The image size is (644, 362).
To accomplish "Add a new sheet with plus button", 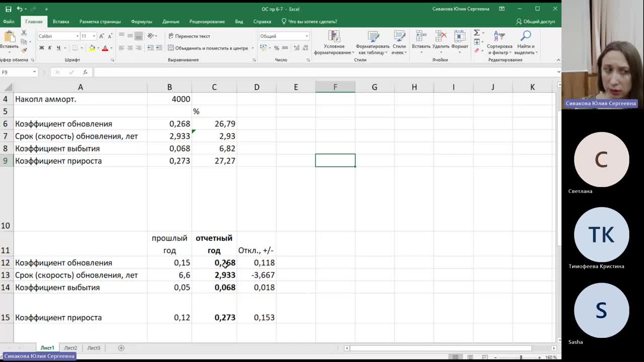I will tap(121, 348).
